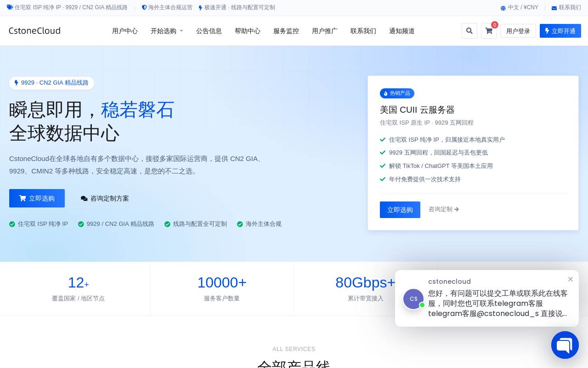Click 咨询定制方案 button
588x368 pixels.
(x=105, y=198)
